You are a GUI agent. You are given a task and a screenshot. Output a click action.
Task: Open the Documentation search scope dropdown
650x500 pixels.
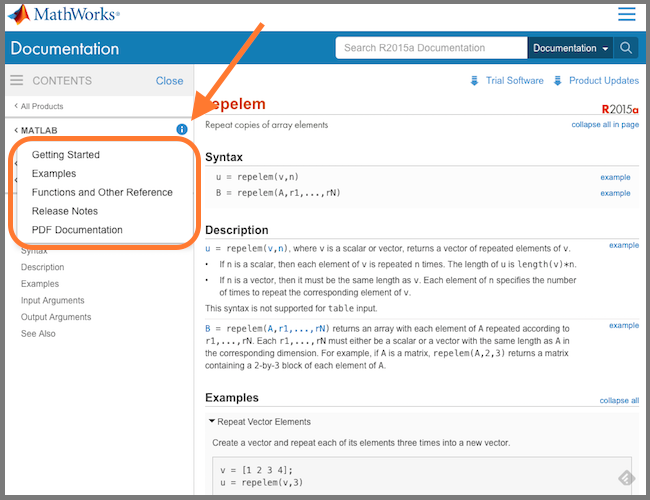571,48
